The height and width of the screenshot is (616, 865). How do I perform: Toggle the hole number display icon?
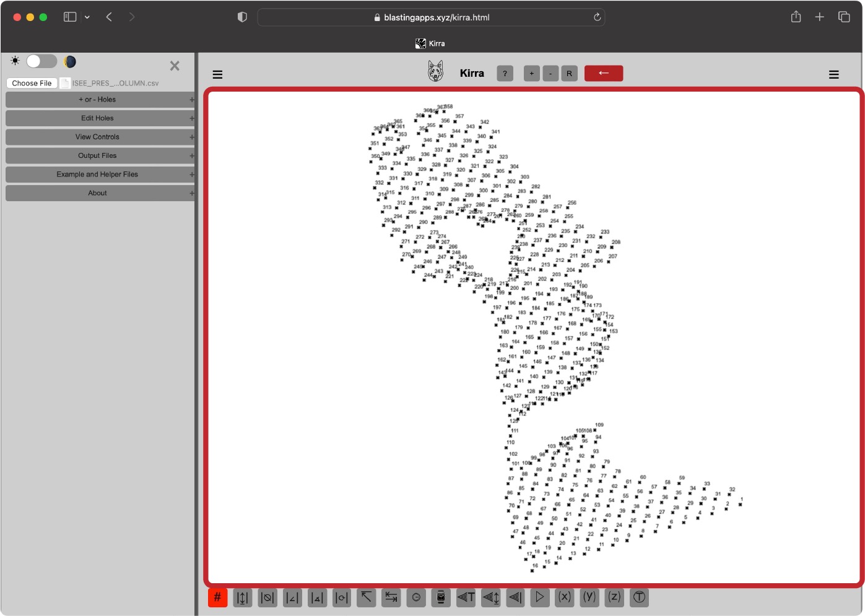tap(217, 597)
